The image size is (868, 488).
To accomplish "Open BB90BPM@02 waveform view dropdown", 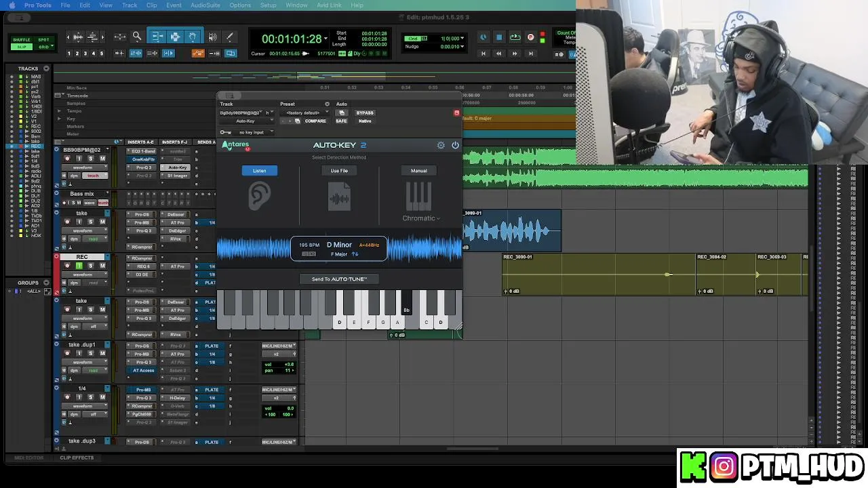I will (x=85, y=167).
